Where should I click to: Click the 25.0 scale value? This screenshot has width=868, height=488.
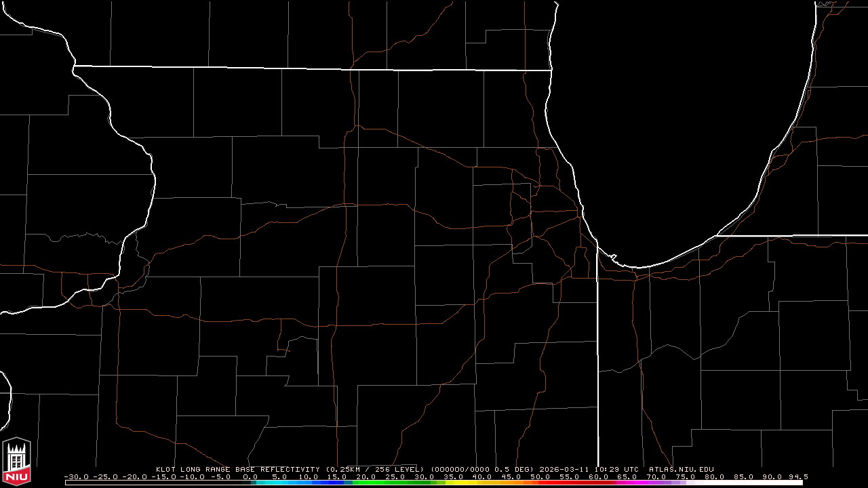point(395,476)
